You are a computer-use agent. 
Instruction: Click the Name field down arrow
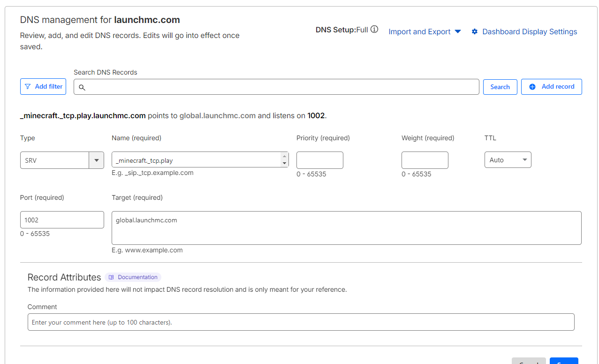(284, 163)
